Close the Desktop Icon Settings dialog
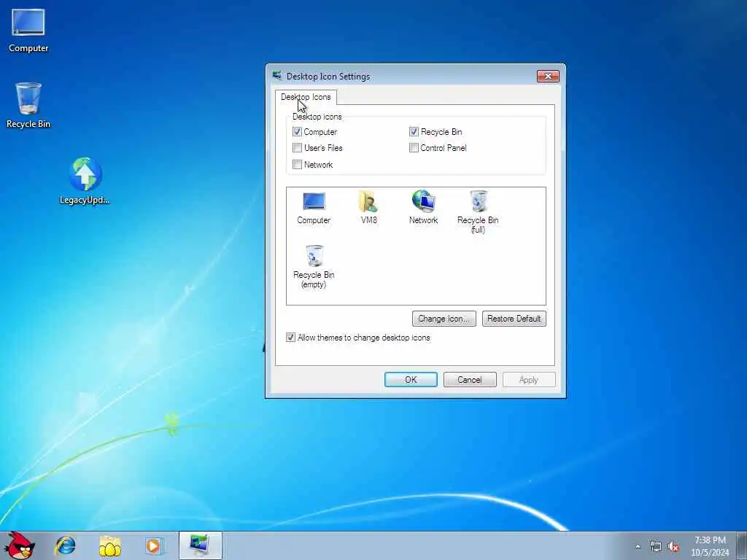The height and width of the screenshot is (560, 747). (548, 76)
